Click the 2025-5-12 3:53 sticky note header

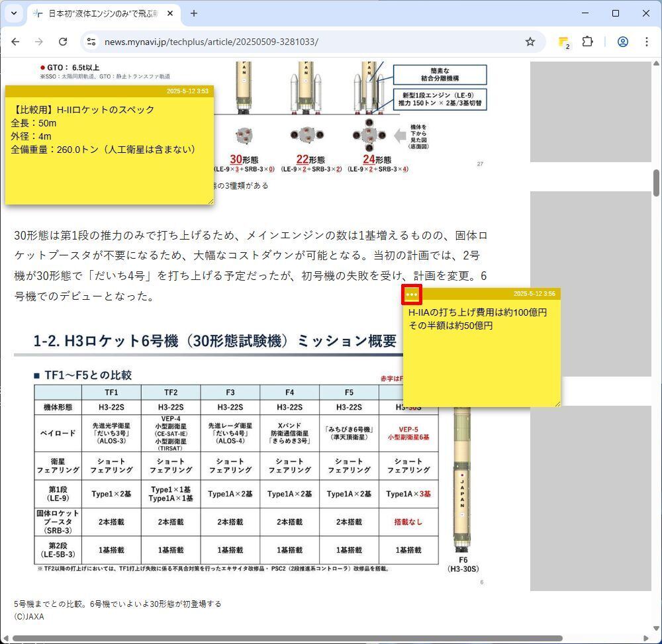(109, 91)
